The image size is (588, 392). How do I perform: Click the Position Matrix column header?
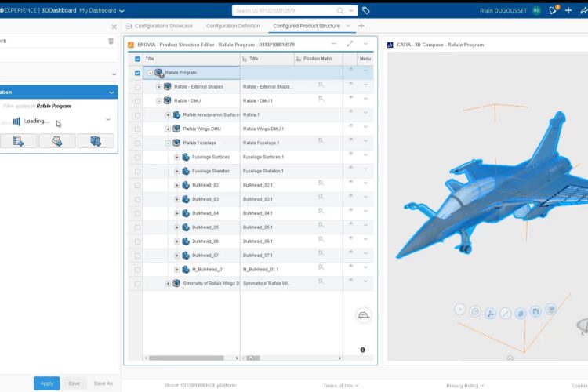(318, 59)
